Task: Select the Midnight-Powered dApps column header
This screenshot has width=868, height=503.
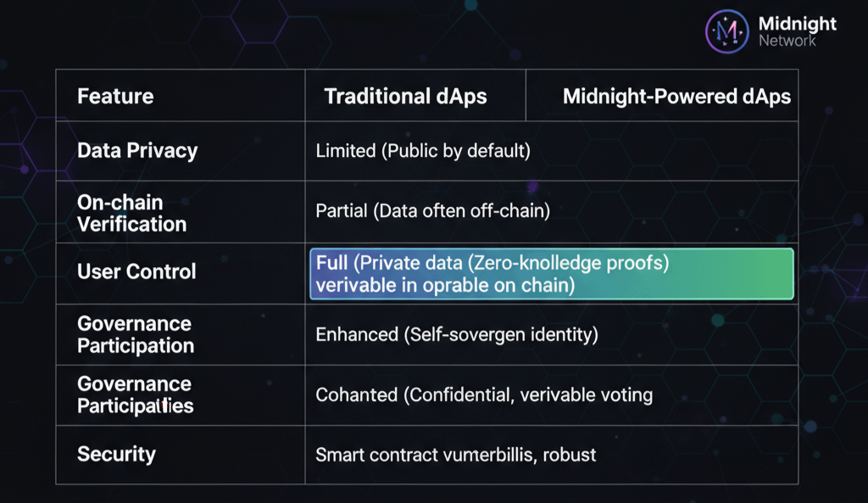Action: 676,96
